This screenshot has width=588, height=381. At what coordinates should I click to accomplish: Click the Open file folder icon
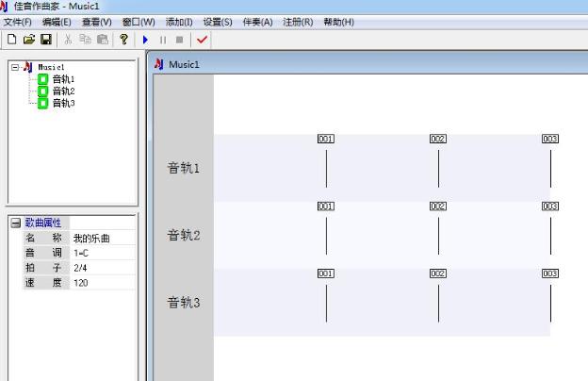pos(28,40)
